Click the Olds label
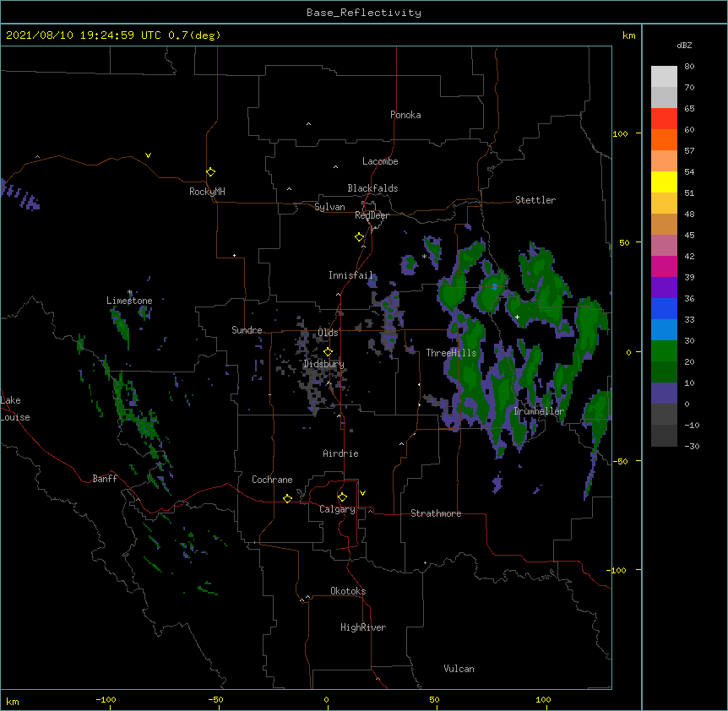Image resolution: width=728 pixels, height=711 pixels. pyautogui.click(x=328, y=333)
